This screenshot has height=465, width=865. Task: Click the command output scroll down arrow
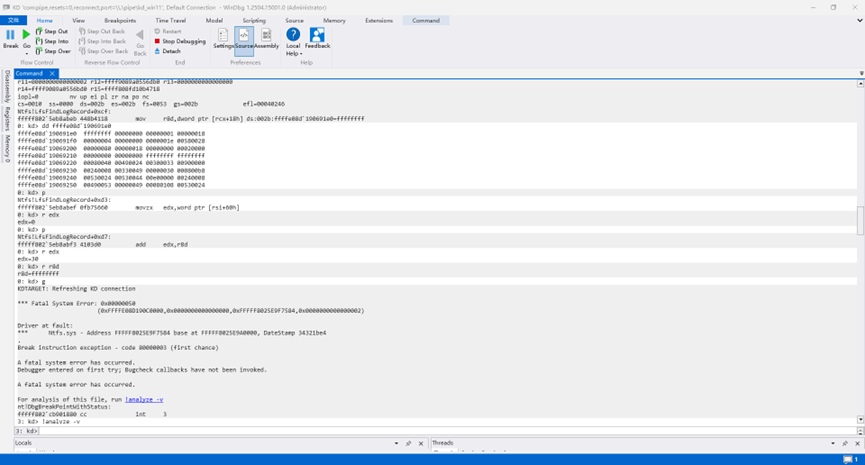tap(860, 420)
